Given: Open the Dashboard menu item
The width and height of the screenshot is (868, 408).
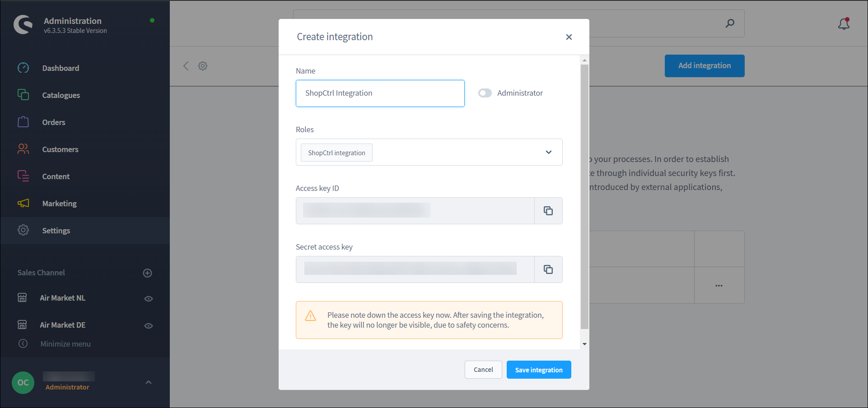Looking at the screenshot, I should click(x=85, y=68).
